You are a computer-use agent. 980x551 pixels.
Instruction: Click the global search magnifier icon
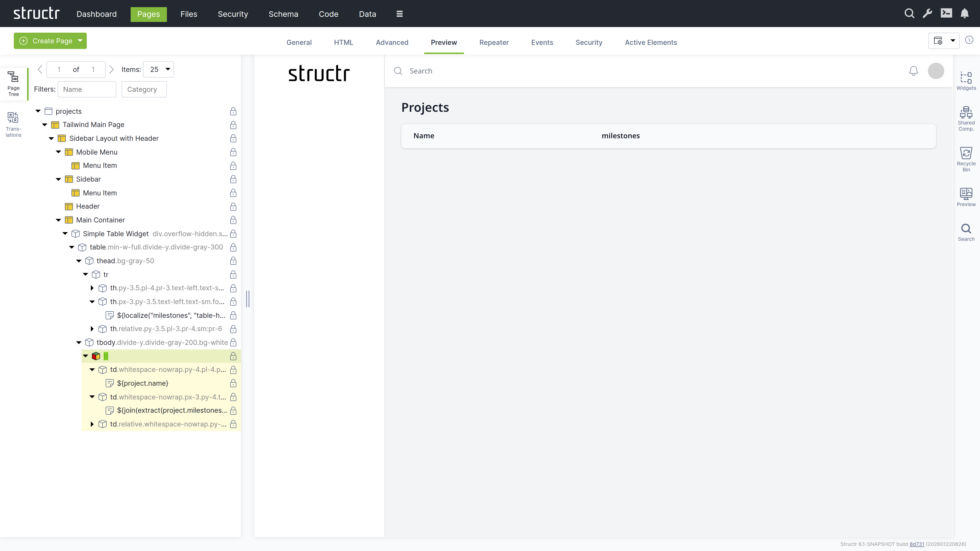(x=909, y=14)
